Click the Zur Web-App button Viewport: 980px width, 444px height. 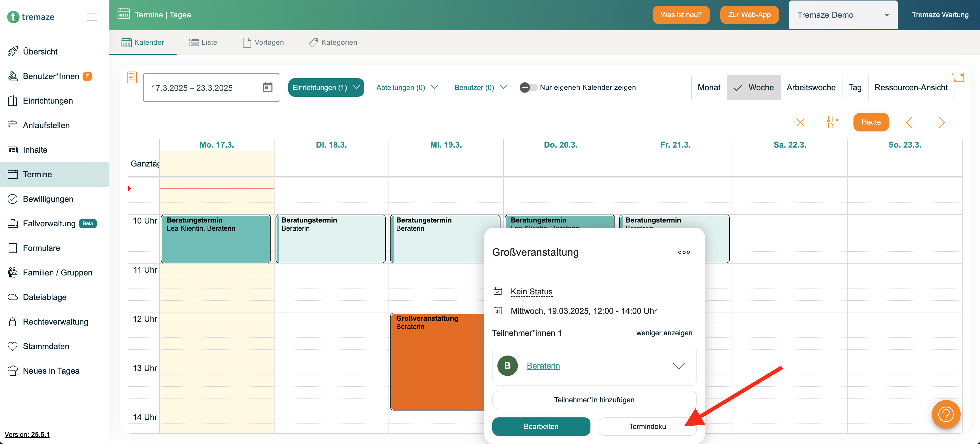pos(749,15)
